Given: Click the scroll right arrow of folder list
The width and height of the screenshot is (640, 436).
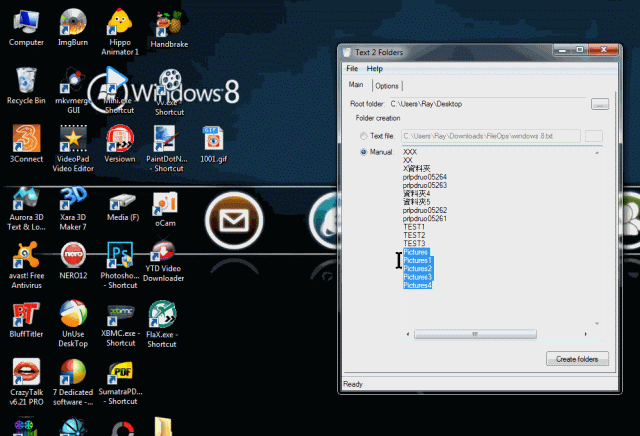Looking at the screenshot, I should [585, 334].
